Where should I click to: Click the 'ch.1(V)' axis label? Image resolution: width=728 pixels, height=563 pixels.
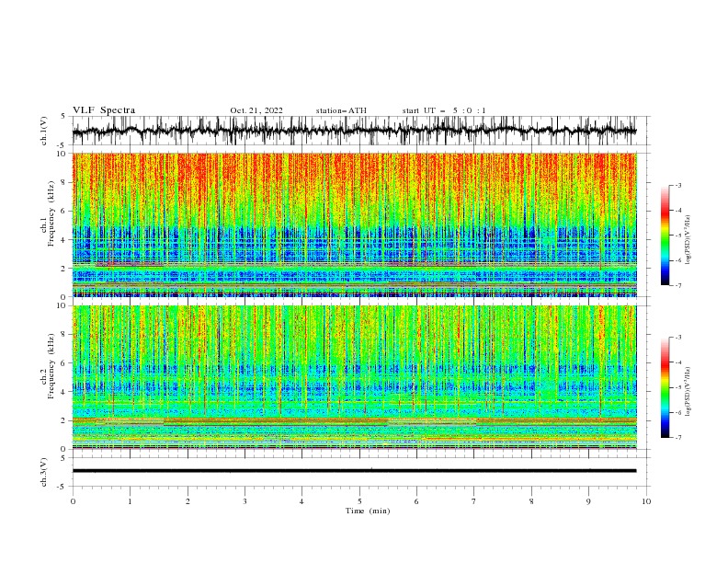click(x=44, y=131)
